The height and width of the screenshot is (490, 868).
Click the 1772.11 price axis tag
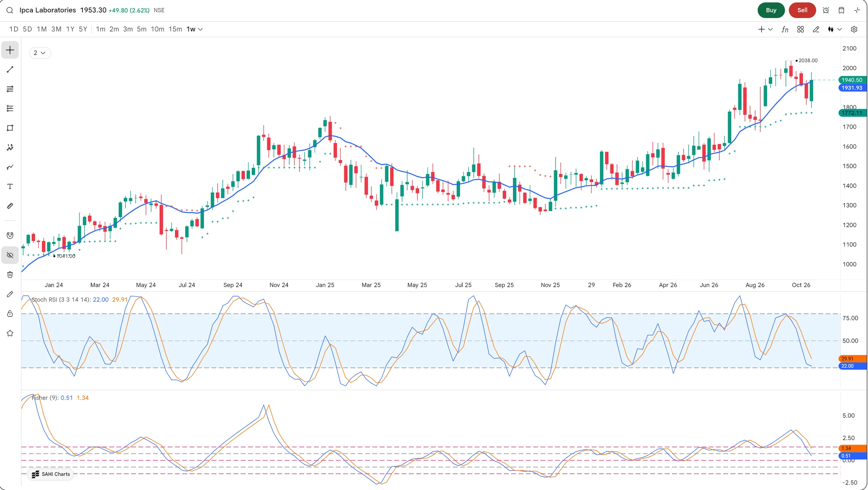852,113
